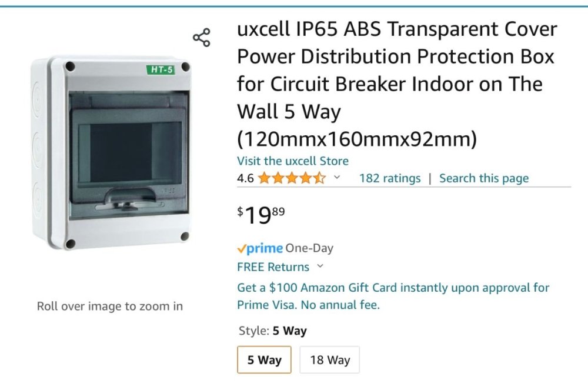The width and height of the screenshot is (588, 383).
Task: Click the Roll over image to zoom text
Action: (x=110, y=306)
